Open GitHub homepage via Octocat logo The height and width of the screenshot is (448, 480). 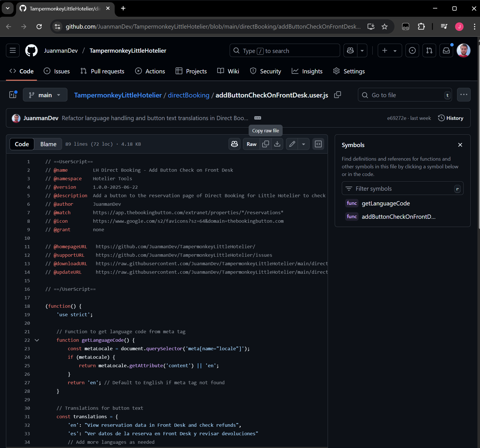[31, 51]
